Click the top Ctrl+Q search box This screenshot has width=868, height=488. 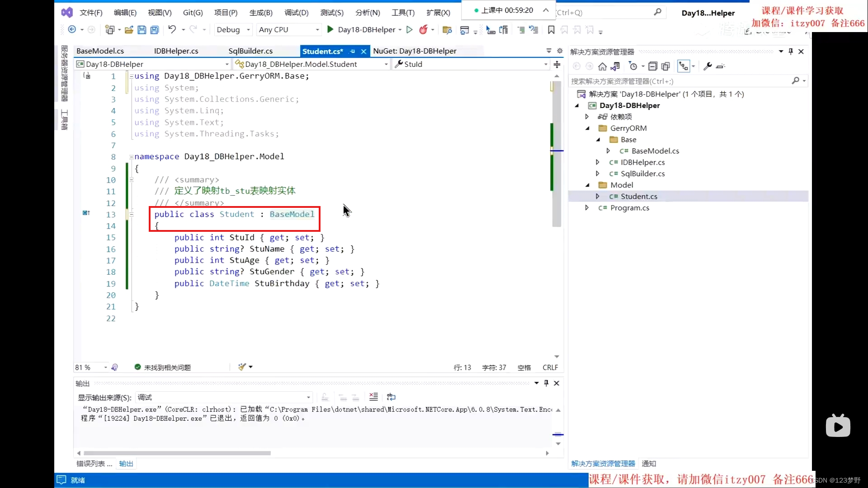coord(610,13)
